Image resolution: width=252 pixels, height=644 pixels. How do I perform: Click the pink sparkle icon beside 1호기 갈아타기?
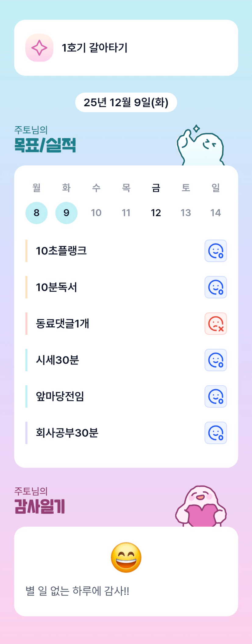[39, 48]
